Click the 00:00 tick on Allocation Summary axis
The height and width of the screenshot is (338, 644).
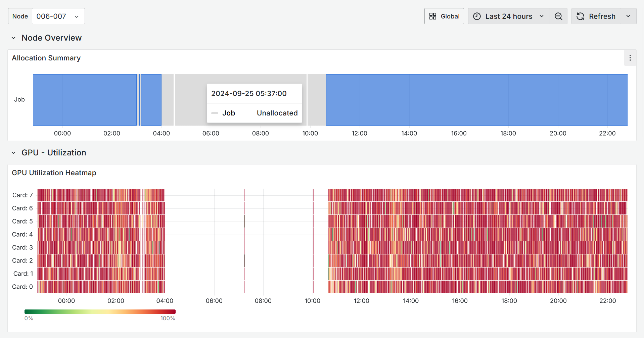(62, 133)
